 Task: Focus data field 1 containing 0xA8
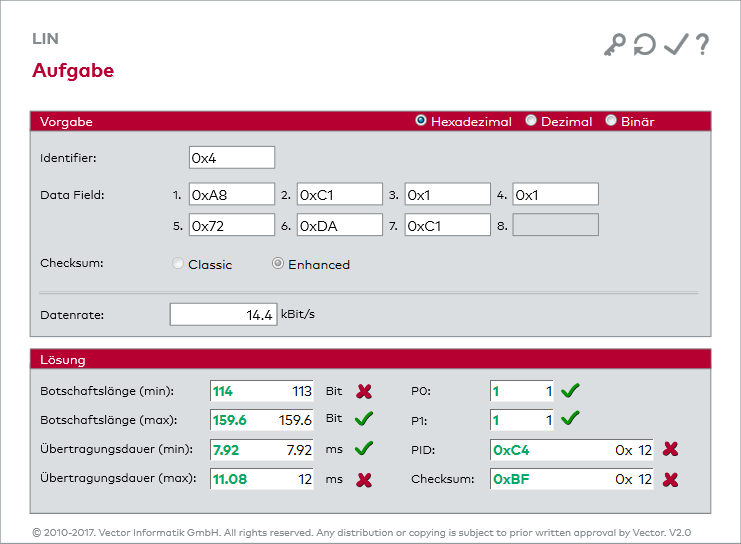coord(231,194)
